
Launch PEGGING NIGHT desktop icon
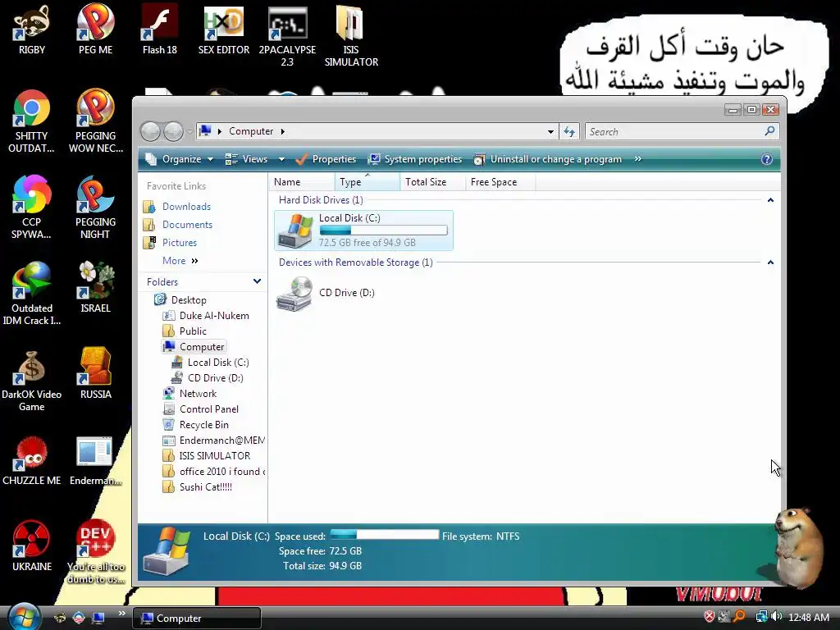pyautogui.click(x=95, y=208)
